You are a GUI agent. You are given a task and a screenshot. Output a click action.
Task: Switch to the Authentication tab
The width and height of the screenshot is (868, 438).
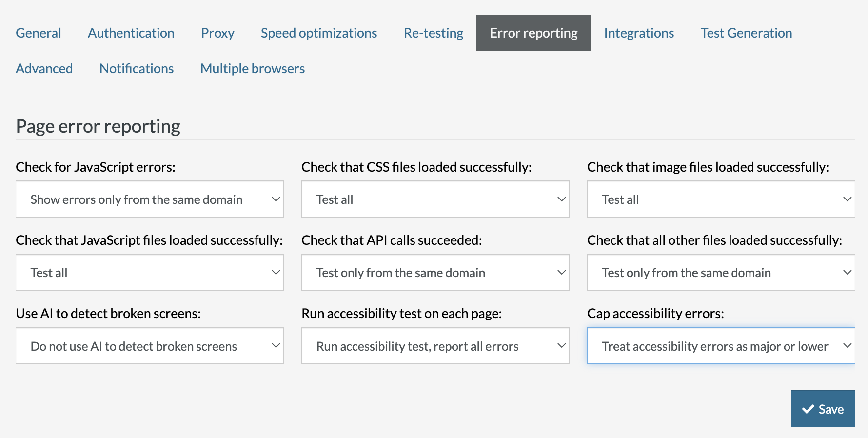[131, 33]
